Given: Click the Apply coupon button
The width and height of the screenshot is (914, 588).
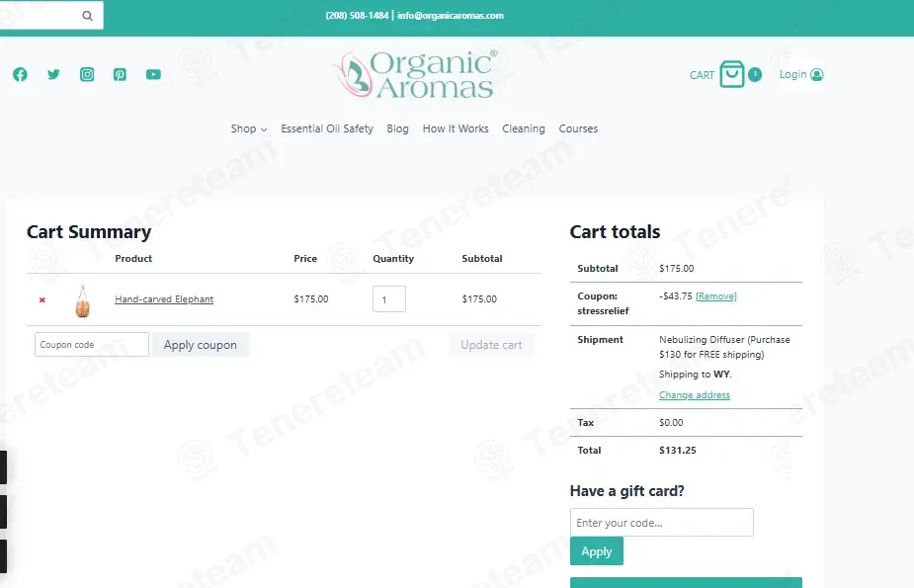Looking at the screenshot, I should (x=201, y=345).
